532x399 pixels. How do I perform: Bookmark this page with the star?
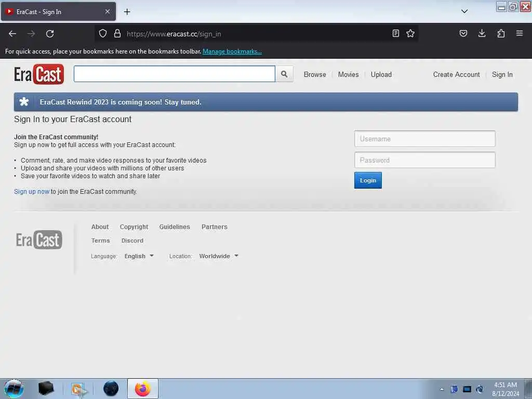(x=410, y=33)
